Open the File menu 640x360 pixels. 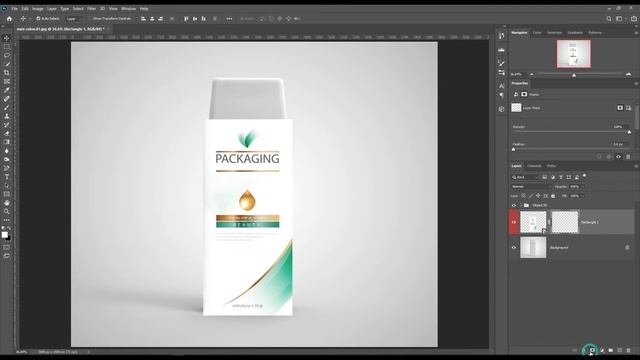point(14,9)
